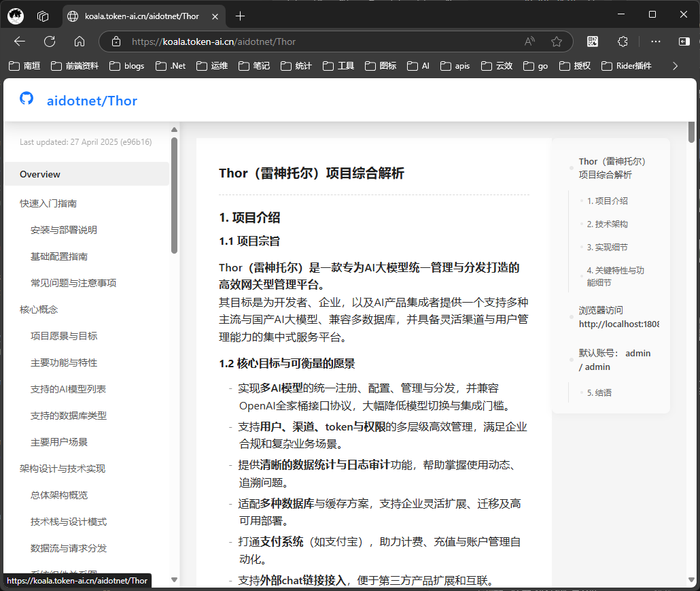Click the GitHub logo next to aidotnet/Thor
The height and width of the screenshot is (591, 700).
(x=26, y=99)
